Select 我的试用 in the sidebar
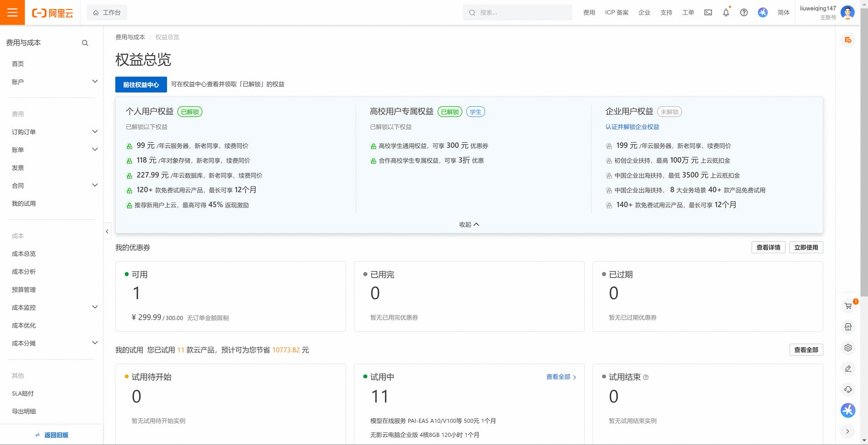This screenshot has height=445, width=868. [x=24, y=204]
